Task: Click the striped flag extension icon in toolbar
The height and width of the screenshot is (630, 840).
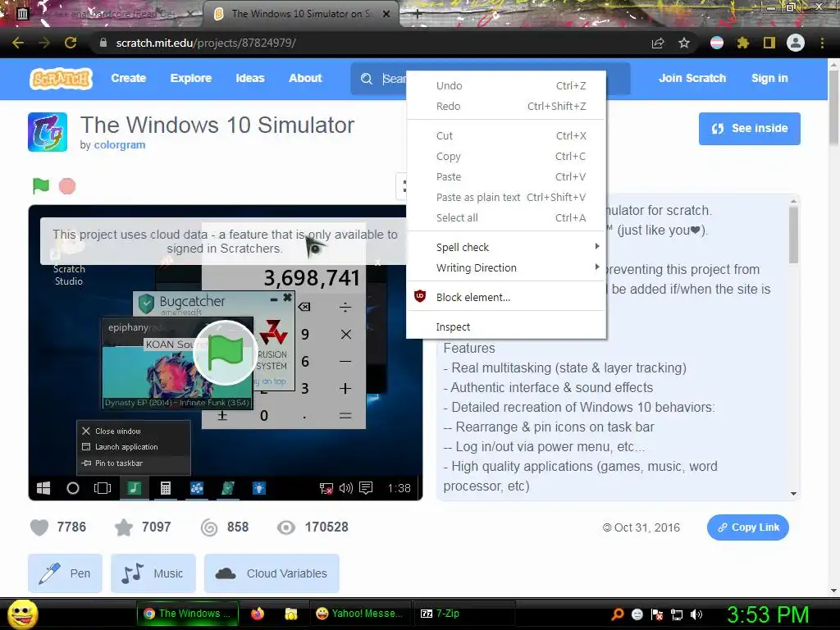Action: coord(717,43)
